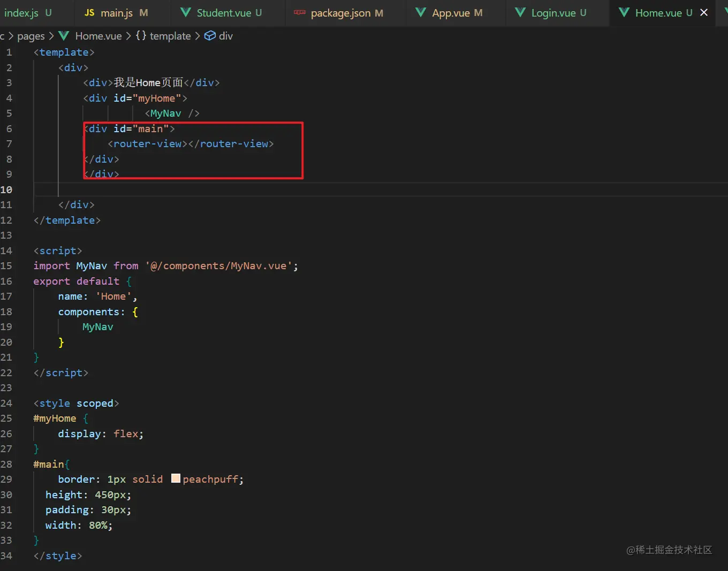Click MyNav inside components on line 19
The width and height of the screenshot is (728, 571).
pyautogui.click(x=98, y=327)
